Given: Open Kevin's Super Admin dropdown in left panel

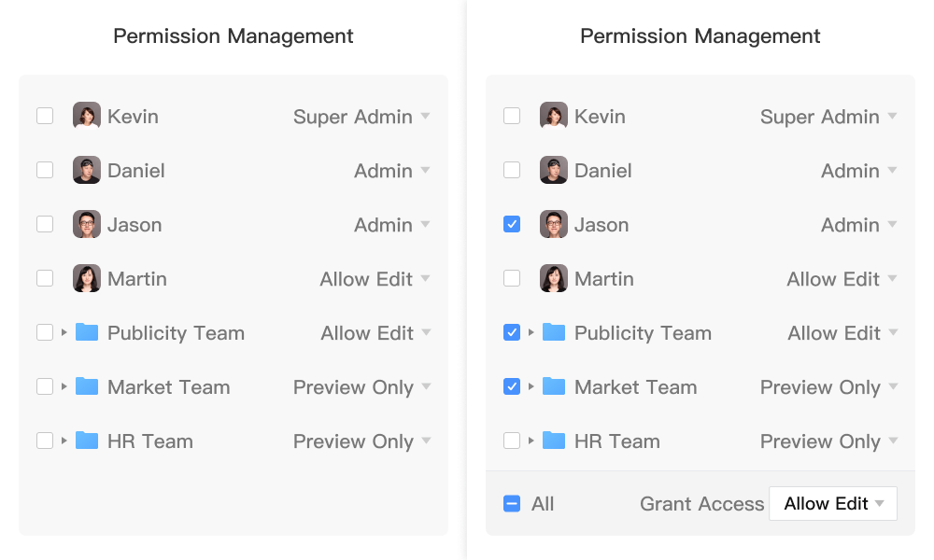Looking at the screenshot, I should [361, 117].
